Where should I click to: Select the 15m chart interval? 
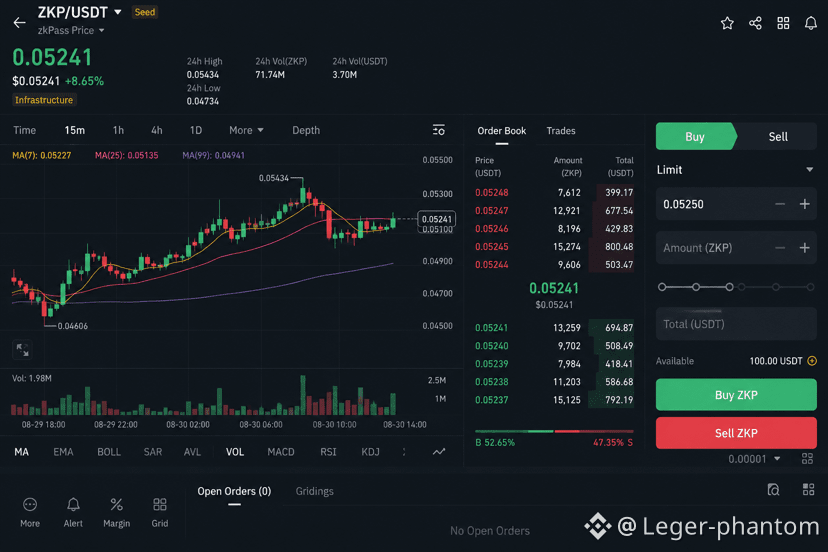point(74,130)
